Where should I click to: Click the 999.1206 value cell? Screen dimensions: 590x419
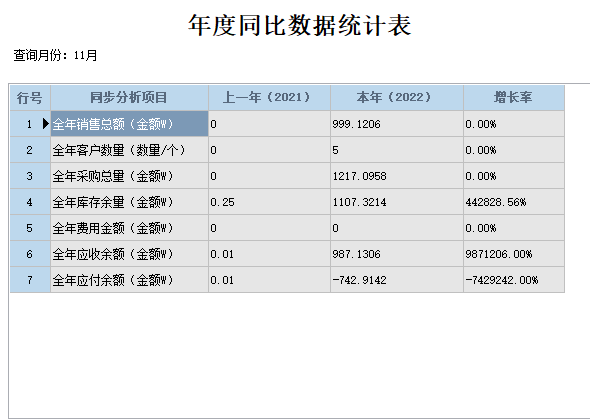(397, 124)
